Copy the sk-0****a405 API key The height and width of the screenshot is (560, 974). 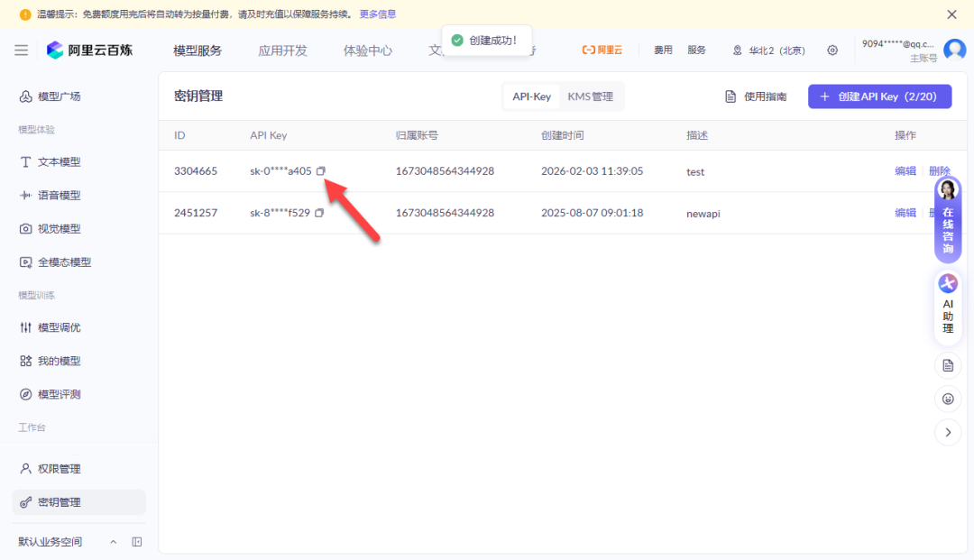point(321,171)
